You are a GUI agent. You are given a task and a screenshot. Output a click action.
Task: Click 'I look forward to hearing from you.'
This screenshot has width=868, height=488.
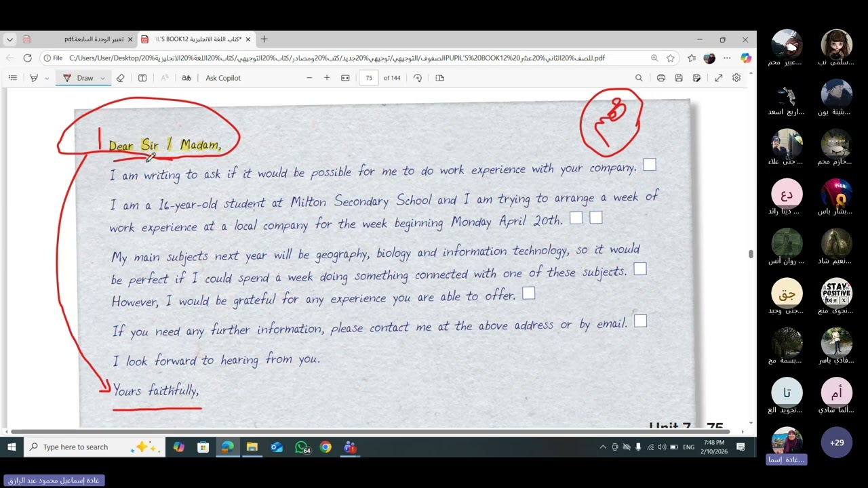coord(216,360)
